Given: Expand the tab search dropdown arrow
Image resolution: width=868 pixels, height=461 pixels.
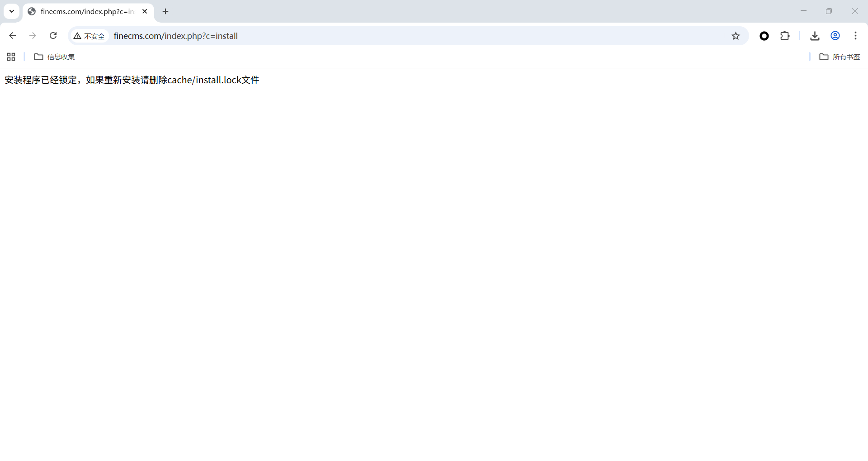Looking at the screenshot, I should 12,11.
